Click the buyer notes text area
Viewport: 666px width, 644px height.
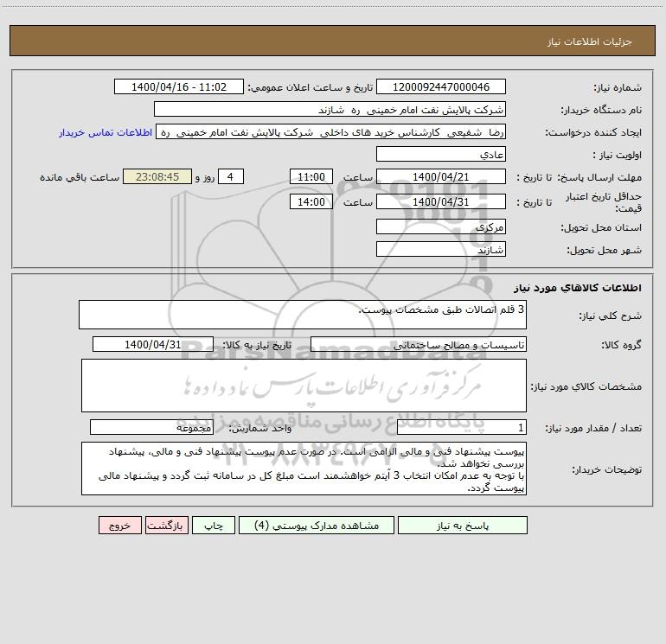(304, 469)
